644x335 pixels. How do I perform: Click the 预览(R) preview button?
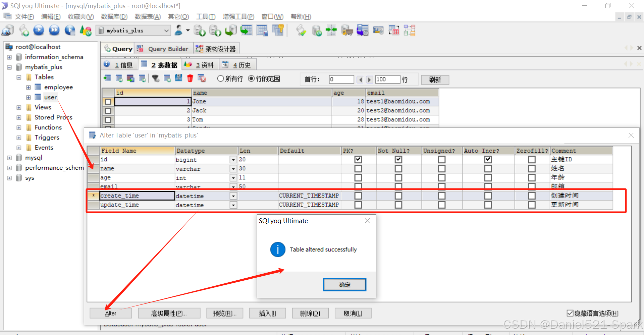pos(225,313)
